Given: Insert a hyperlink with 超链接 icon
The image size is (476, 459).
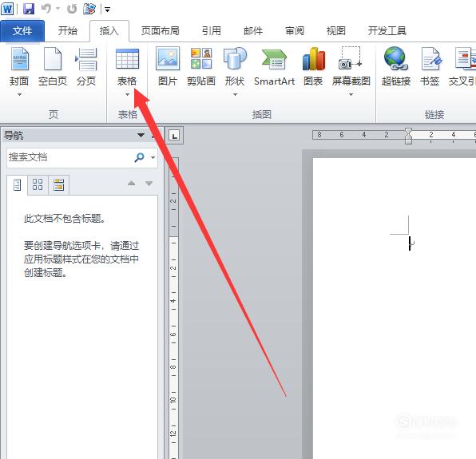Looking at the screenshot, I should coord(396,67).
